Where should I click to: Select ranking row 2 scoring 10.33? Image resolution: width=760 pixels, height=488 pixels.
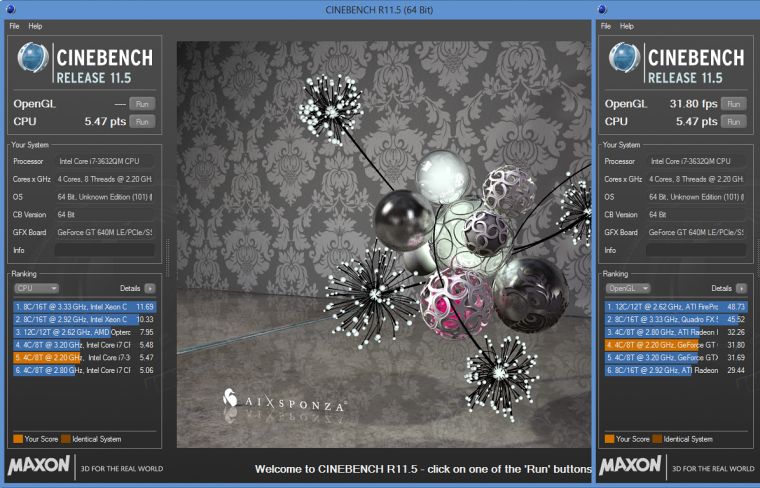pos(85,319)
